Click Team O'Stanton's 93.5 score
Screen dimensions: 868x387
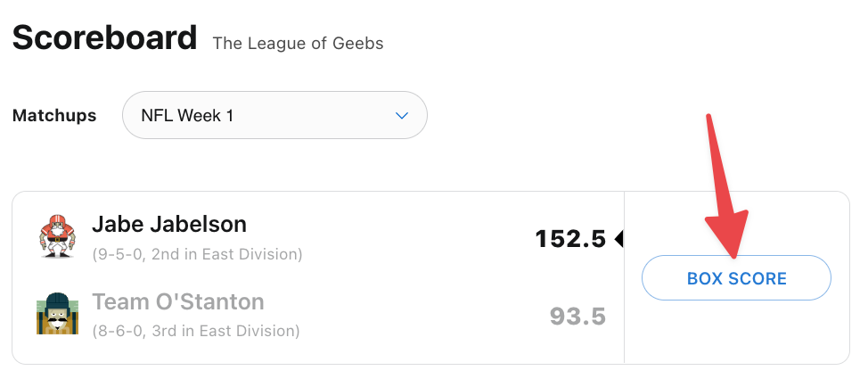577,316
